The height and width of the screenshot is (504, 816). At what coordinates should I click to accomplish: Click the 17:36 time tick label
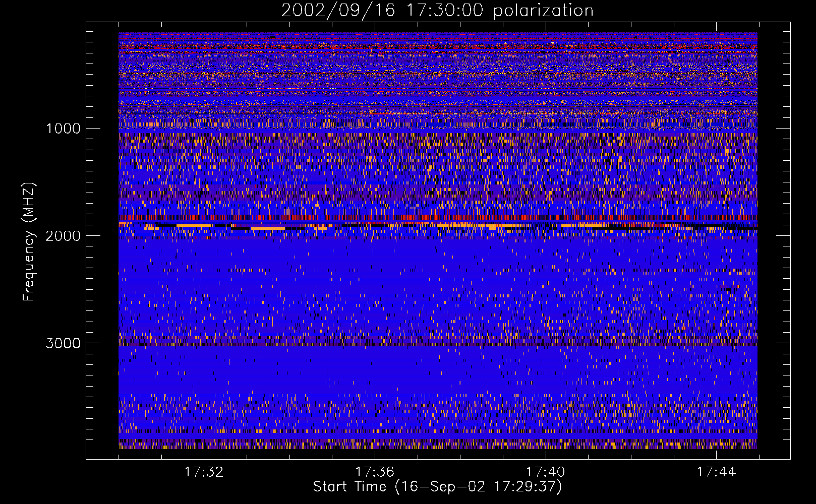[375, 472]
